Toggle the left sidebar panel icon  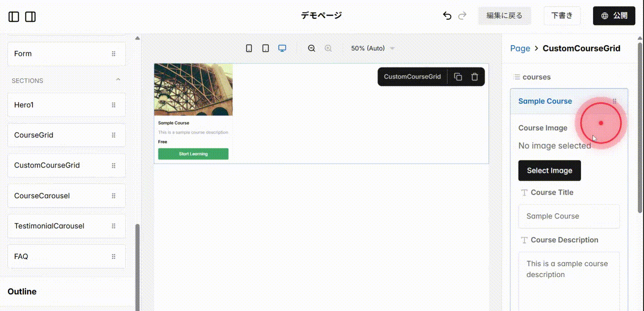pyautogui.click(x=14, y=17)
